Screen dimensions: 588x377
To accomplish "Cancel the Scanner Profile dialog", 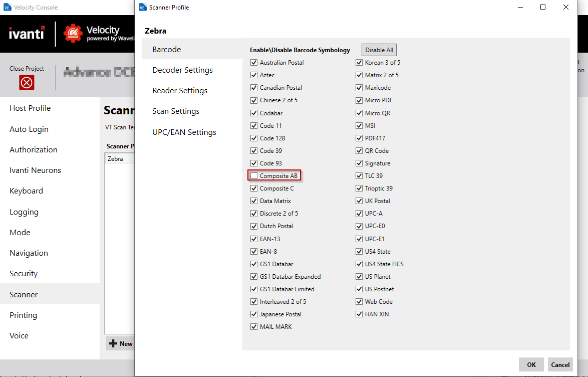I will tap(560, 364).
